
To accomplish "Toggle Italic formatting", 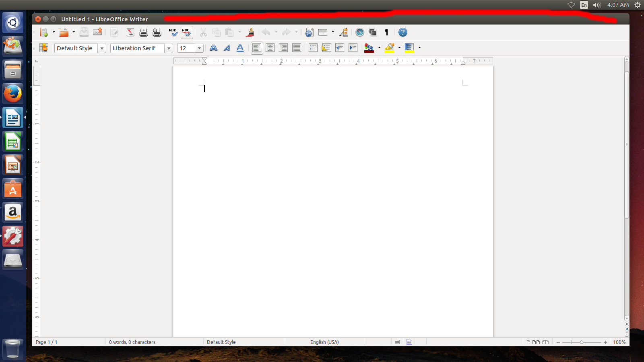I will (227, 48).
